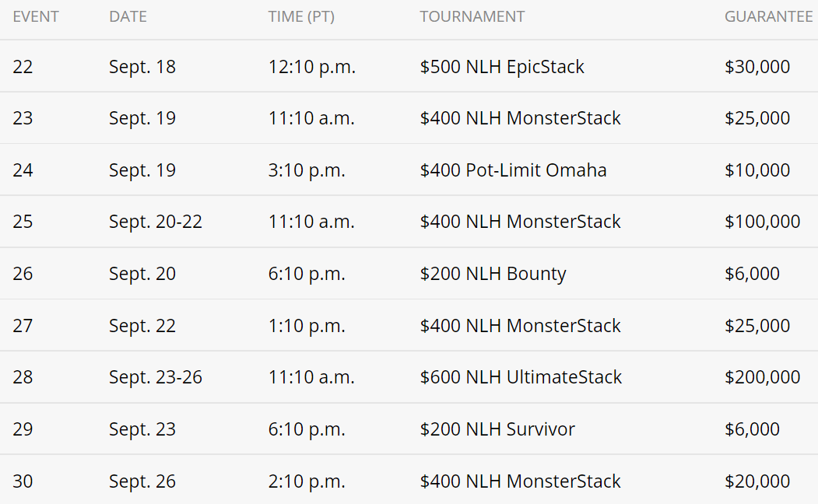Select the $400 Pot-Limit Omaha entry
The width and height of the screenshot is (818, 504).
[x=513, y=170]
